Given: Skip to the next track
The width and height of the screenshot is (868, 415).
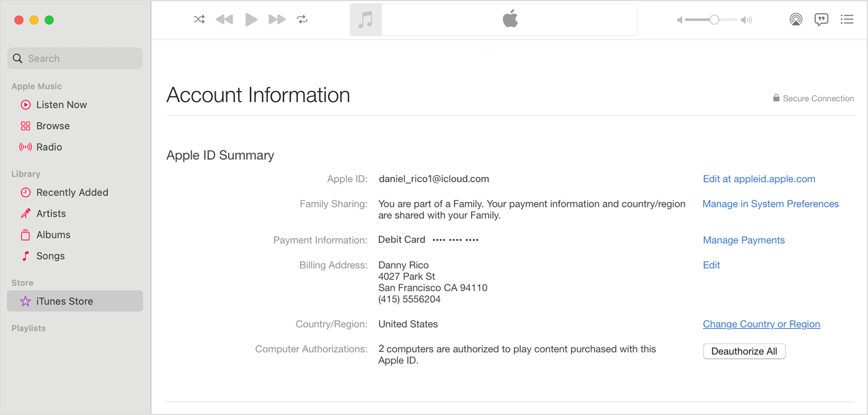Looking at the screenshot, I should (x=277, y=19).
